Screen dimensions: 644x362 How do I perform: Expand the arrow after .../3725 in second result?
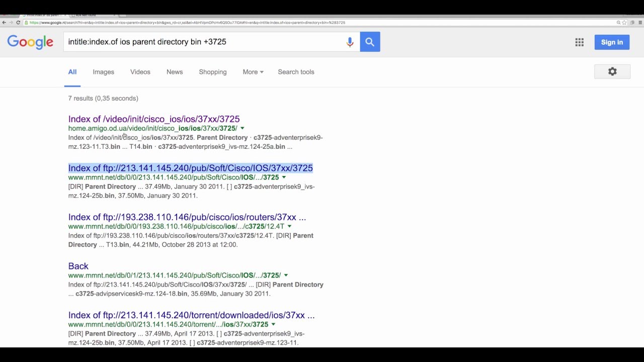coord(284,177)
